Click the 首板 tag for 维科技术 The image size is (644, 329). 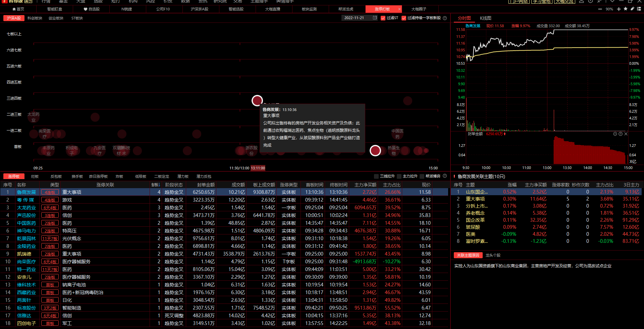pyautogui.click(x=50, y=285)
